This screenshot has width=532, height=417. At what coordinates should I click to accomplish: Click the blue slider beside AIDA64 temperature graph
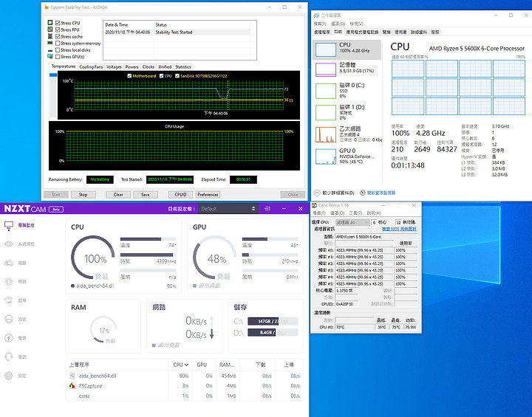point(53,75)
